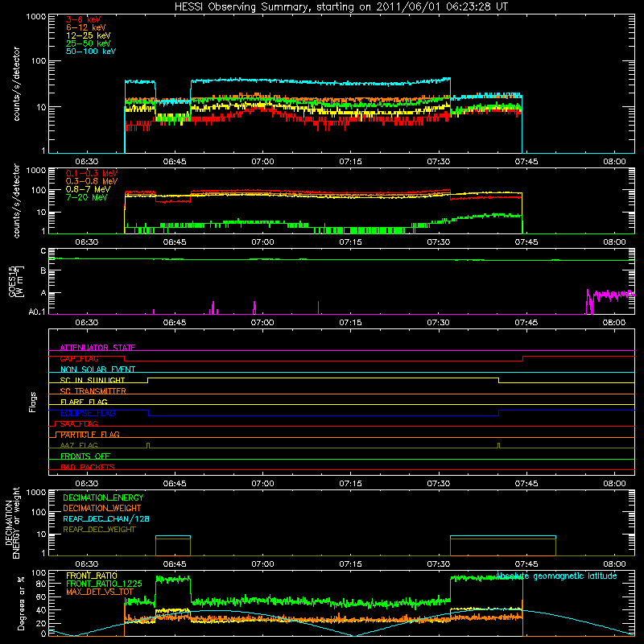The height and width of the screenshot is (644, 644).
Task: Click the GOES15 axis label
Action: point(12,281)
